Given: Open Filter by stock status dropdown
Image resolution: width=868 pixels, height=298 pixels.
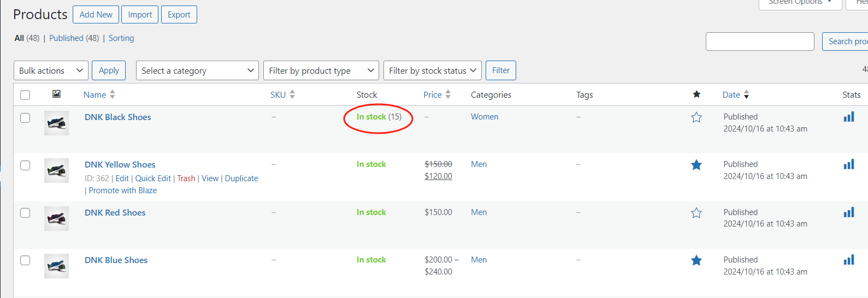Looking at the screenshot, I should (432, 70).
